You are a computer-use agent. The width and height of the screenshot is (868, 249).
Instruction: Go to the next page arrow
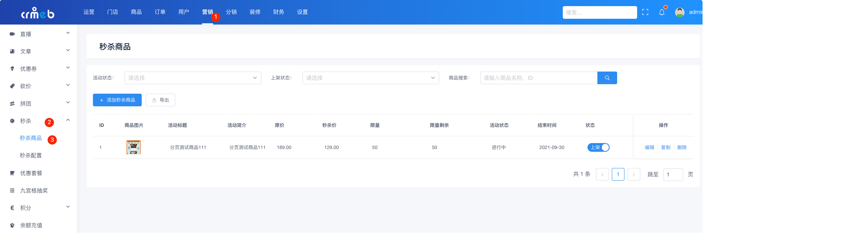634,174
